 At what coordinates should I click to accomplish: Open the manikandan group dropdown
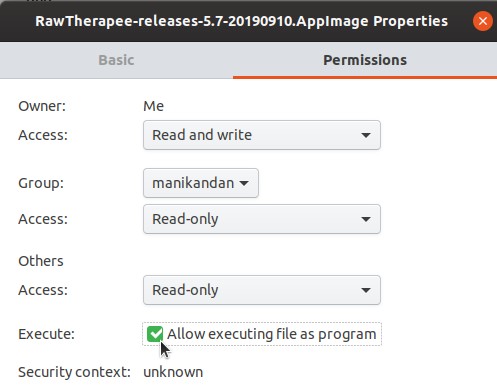point(201,183)
